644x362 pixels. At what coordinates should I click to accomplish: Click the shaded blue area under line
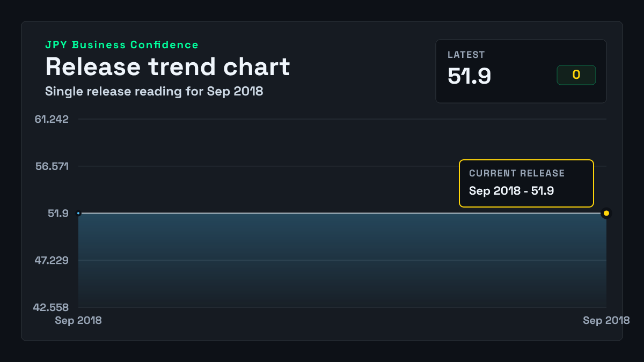point(342,261)
